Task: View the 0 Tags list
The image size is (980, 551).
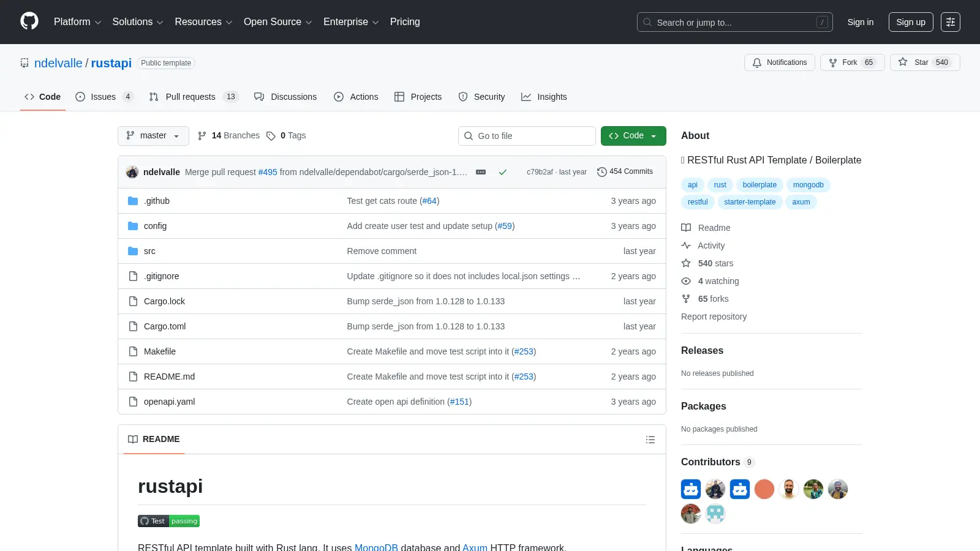Action: click(x=286, y=135)
